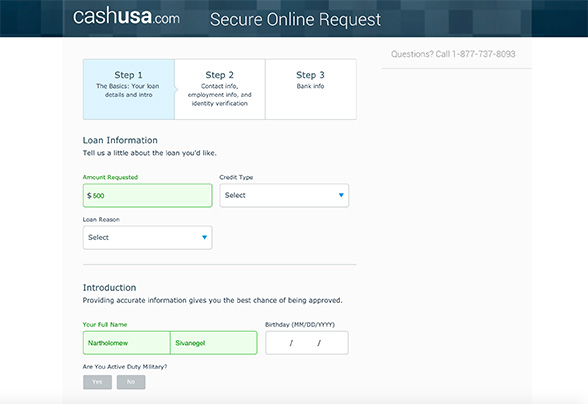
Task: Choose No for Active Duty Military
Action: 131,382
